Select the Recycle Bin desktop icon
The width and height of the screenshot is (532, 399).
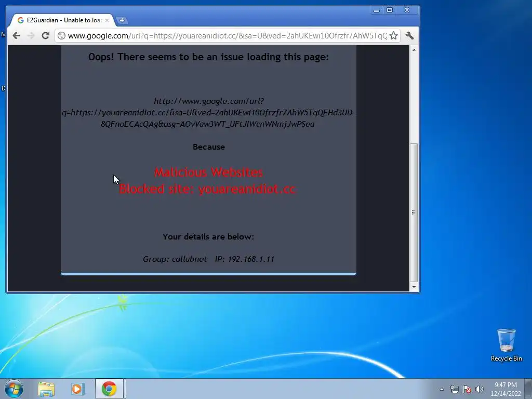point(506,345)
